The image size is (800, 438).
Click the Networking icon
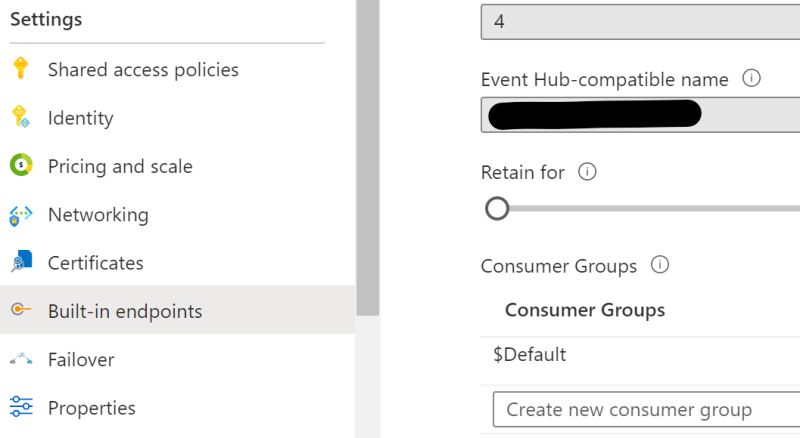point(20,215)
